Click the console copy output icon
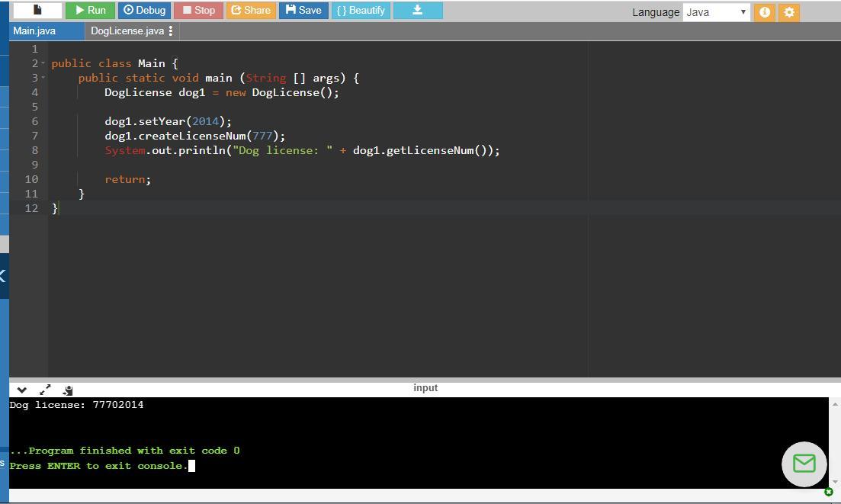This screenshot has width=841, height=504. pyautogui.click(x=68, y=390)
